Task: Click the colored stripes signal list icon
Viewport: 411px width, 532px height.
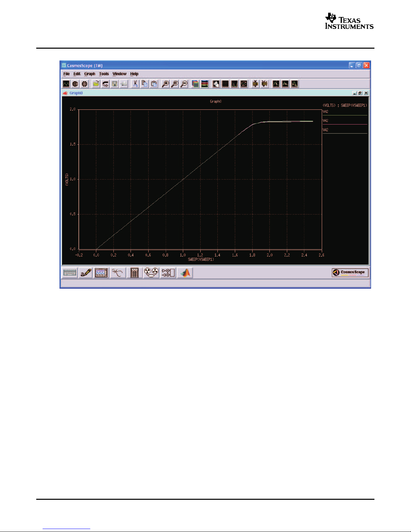Action: 205,84
